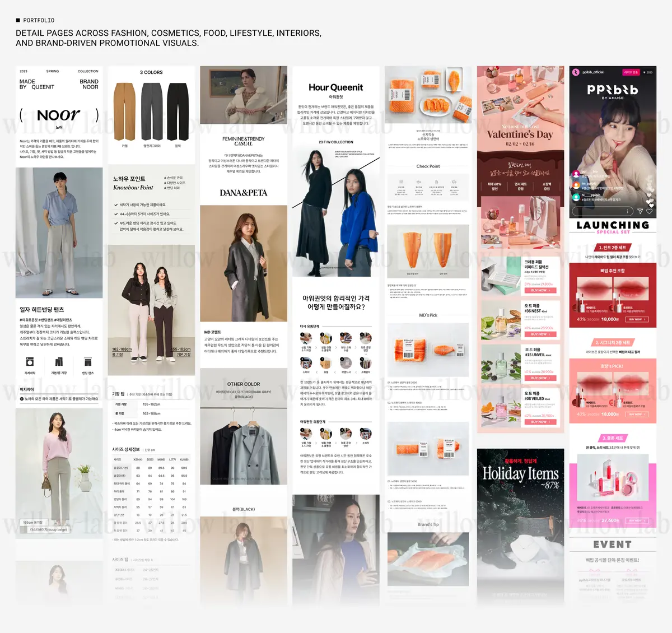Click the paper-plane send icon in the ppibib live

coord(640,211)
